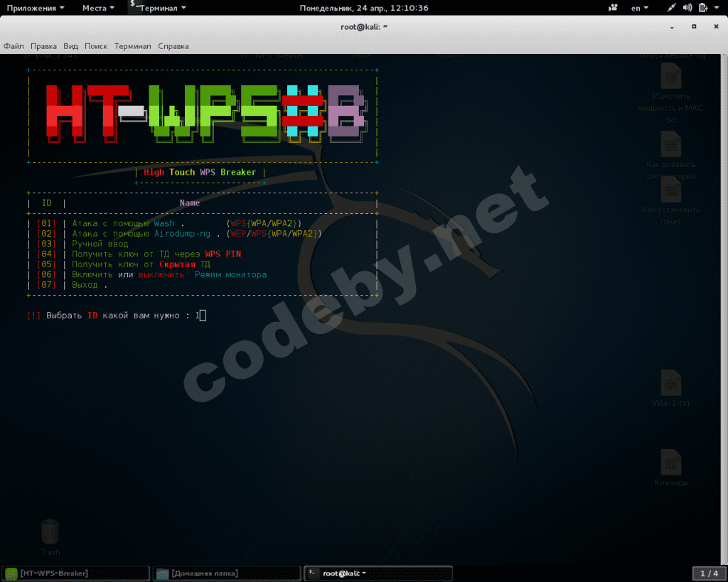Image resolution: width=728 pixels, height=582 pixels.
Task: Open the Правка menu
Action: point(43,46)
